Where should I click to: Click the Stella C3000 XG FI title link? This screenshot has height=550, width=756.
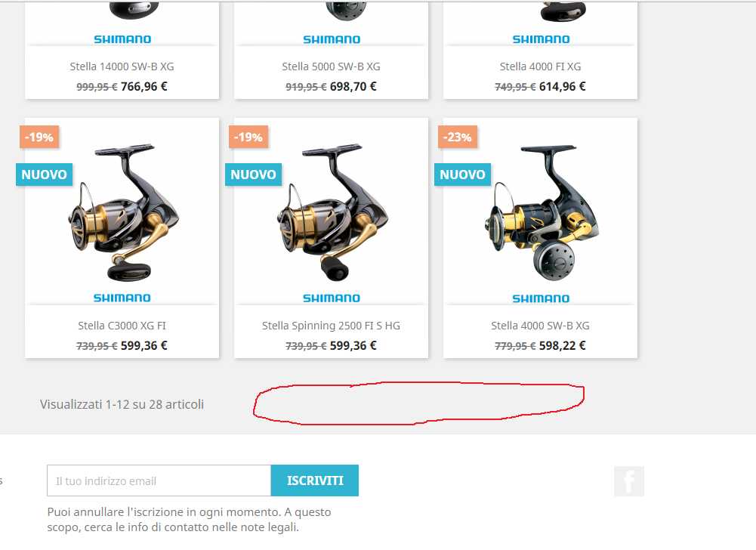(122, 326)
